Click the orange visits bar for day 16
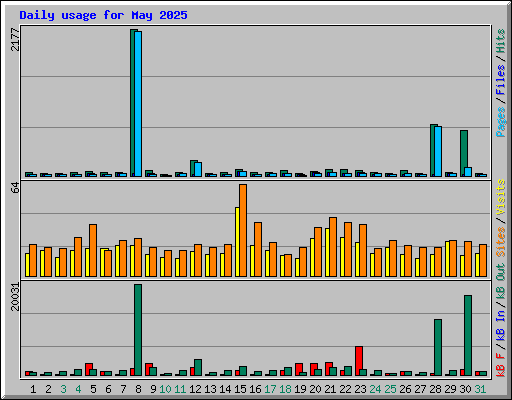The image size is (512, 400). point(258,249)
